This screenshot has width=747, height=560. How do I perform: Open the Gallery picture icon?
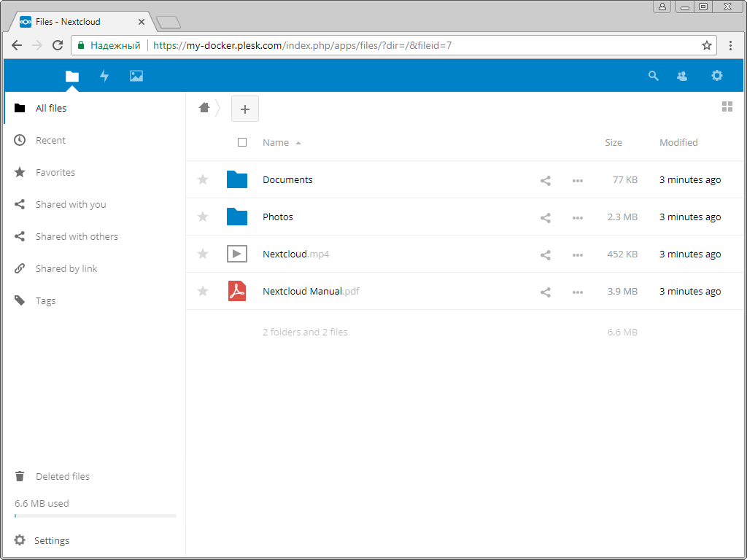[136, 76]
